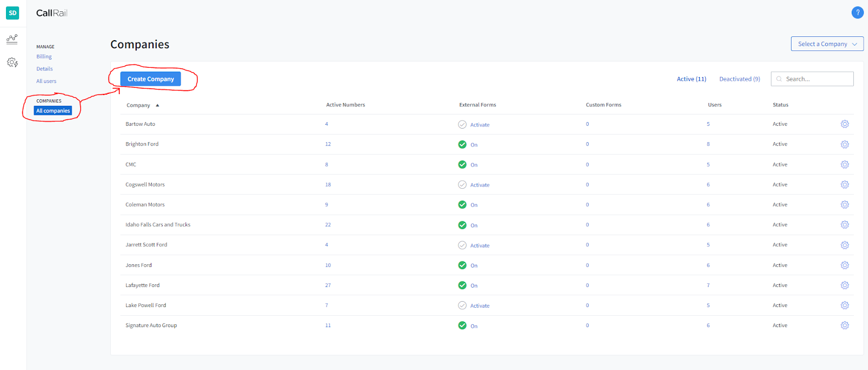Toggle external forms On for Lafayette Ford
The image size is (868, 370).
pyautogui.click(x=468, y=285)
